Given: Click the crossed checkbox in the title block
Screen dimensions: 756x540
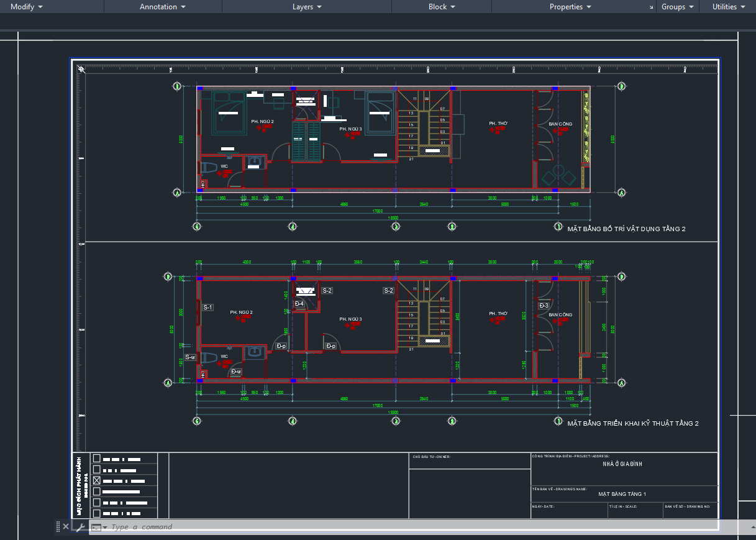Looking at the screenshot, I should click(x=96, y=480).
